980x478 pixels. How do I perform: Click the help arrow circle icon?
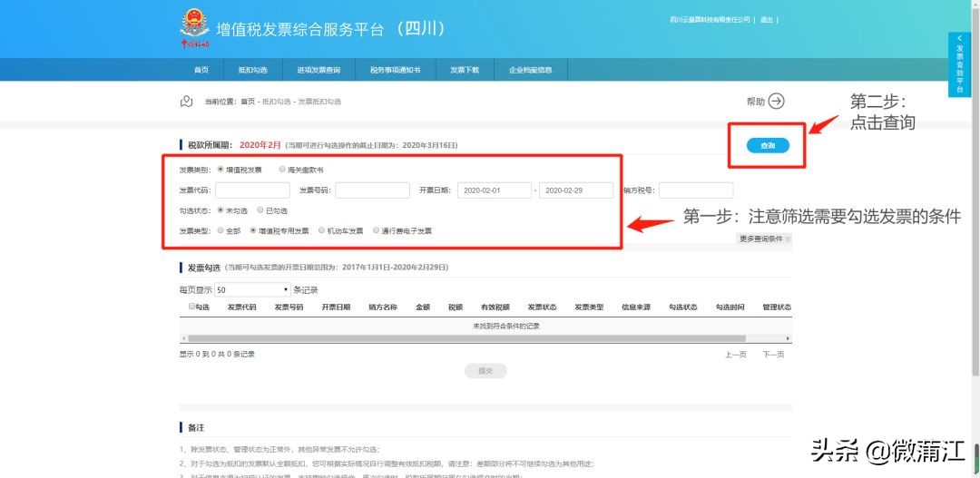pyautogui.click(x=776, y=102)
